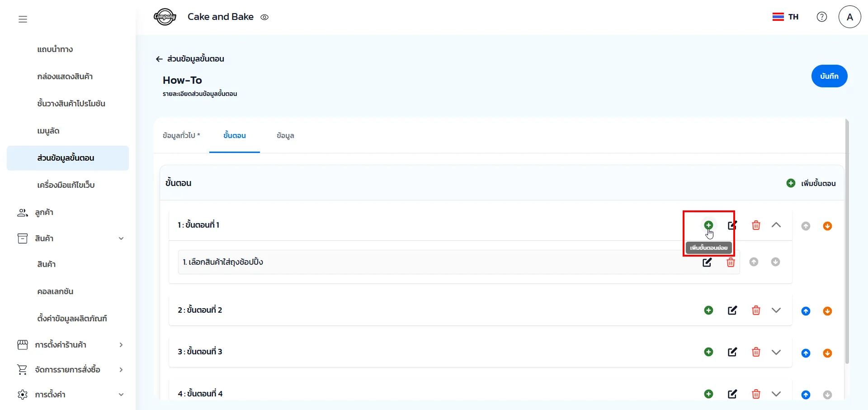Move step 2 up with blue arrow
Image resolution: width=868 pixels, height=410 pixels.
click(806, 311)
